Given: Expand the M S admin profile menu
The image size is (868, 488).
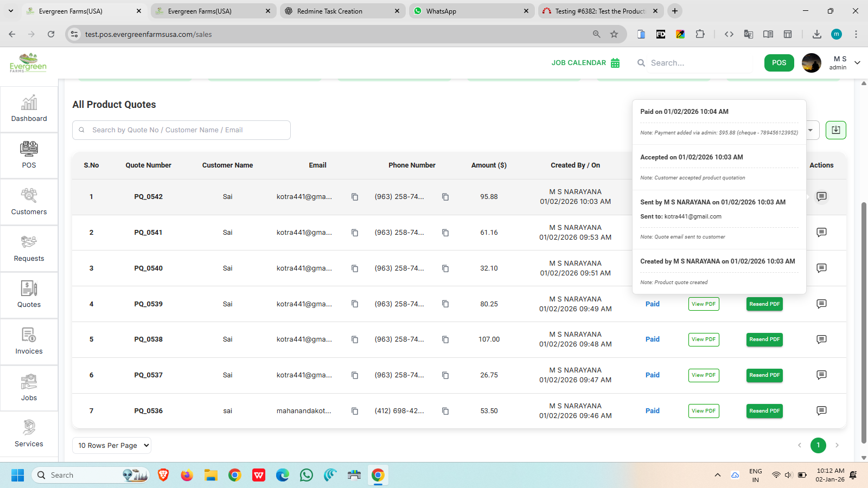Looking at the screenshot, I should (857, 63).
